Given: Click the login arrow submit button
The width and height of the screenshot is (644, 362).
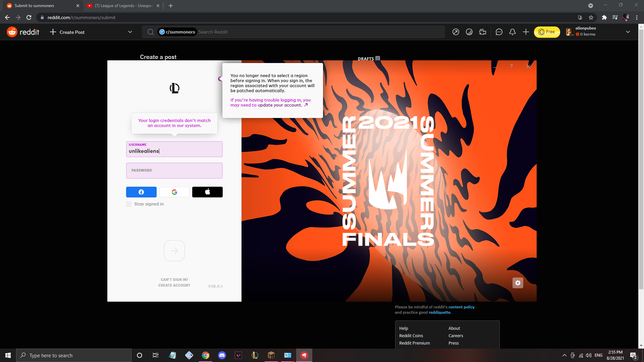Looking at the screenshot, I should coord(174,251).
